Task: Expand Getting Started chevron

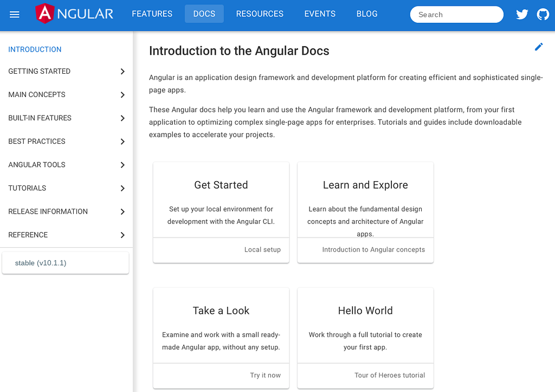Action: (122, 72)
